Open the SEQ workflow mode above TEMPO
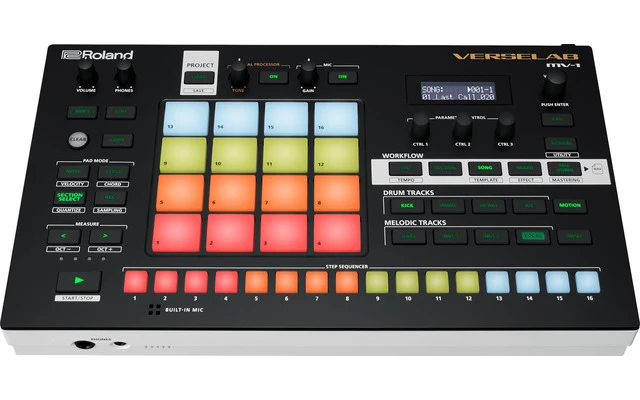 (x=405, y=168)
